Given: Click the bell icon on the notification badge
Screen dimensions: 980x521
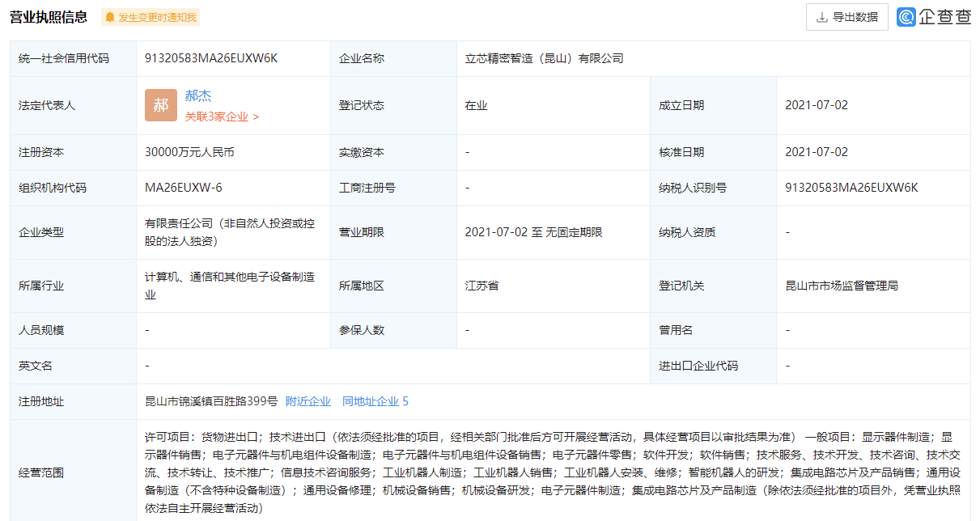Looking at the screenshot, I should (111, 16).
